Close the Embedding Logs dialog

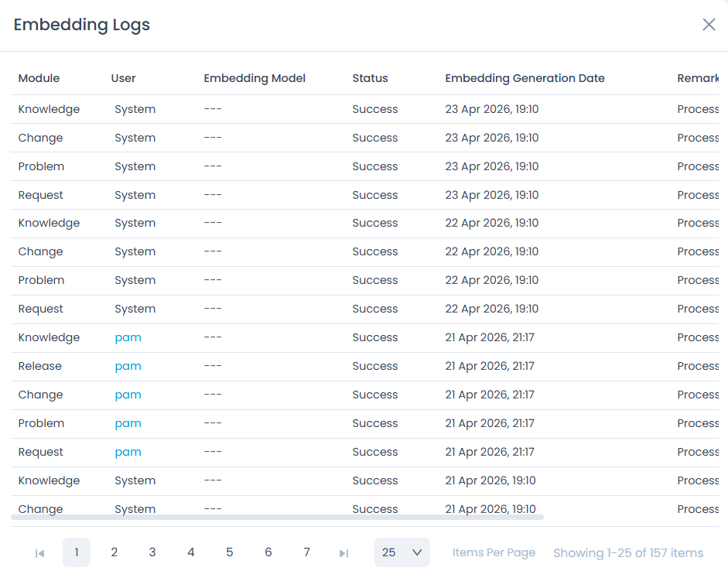[x=709, y=25]
